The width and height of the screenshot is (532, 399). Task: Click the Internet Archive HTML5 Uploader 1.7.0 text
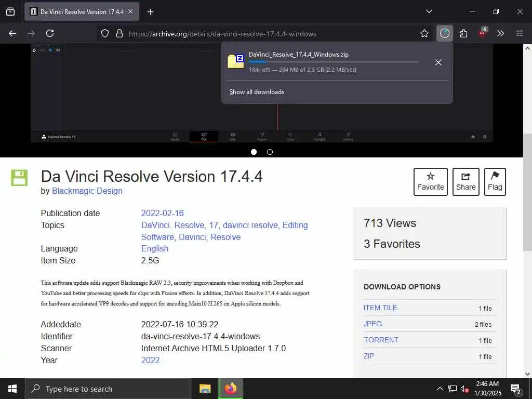(x=214, y=349)
